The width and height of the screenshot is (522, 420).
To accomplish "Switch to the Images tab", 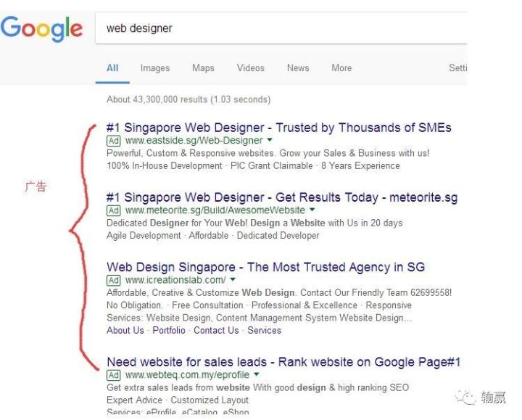I will (x=155, y=68).
